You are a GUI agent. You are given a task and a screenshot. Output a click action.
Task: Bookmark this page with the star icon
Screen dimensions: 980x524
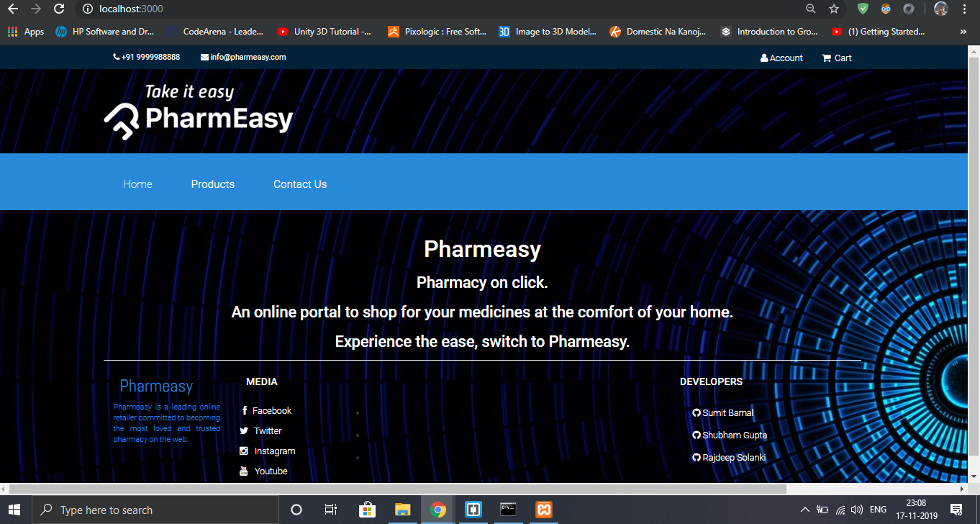834,9
